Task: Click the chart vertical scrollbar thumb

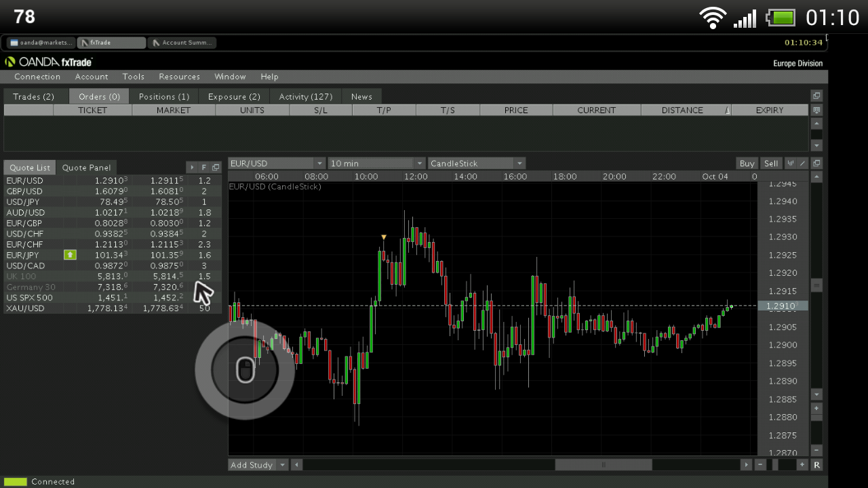Action: (816, 285)
